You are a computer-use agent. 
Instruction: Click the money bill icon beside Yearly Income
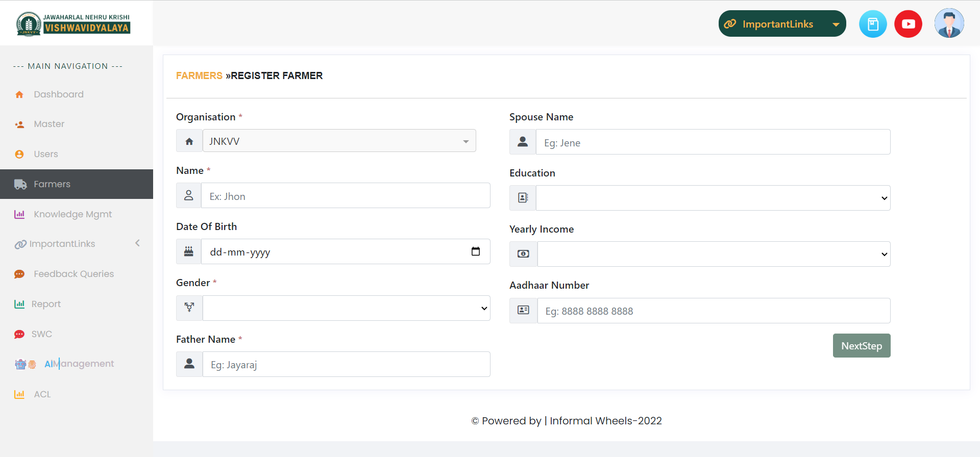tap(523, 254)
